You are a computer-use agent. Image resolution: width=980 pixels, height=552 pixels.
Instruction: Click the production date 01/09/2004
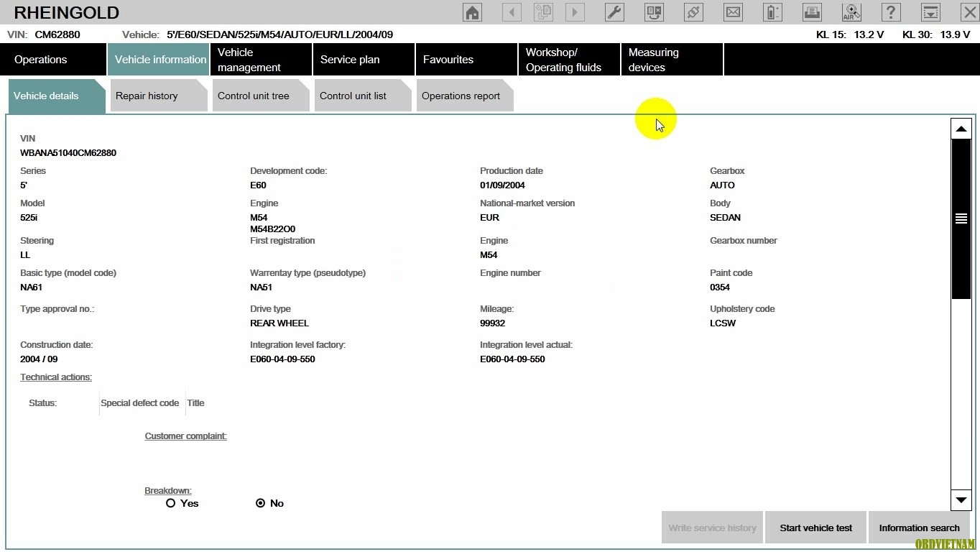tap(502, 185)
